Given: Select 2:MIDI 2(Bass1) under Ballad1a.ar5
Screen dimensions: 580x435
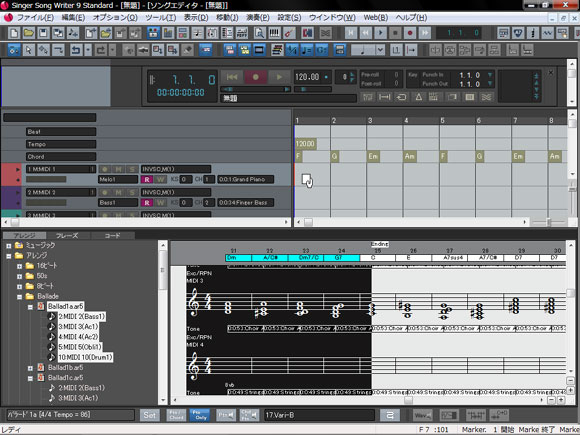Looking at the screenshot, I should (x=81, y=317).
